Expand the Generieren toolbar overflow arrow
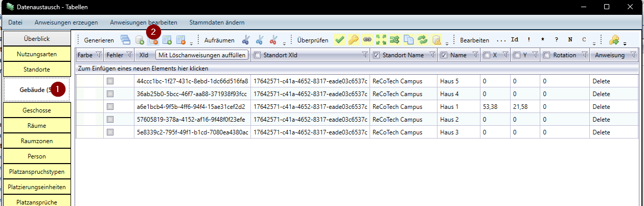Image resolution: width=644 pixels, height=206 pixels. pyautogui.click(x=191, y=42)
